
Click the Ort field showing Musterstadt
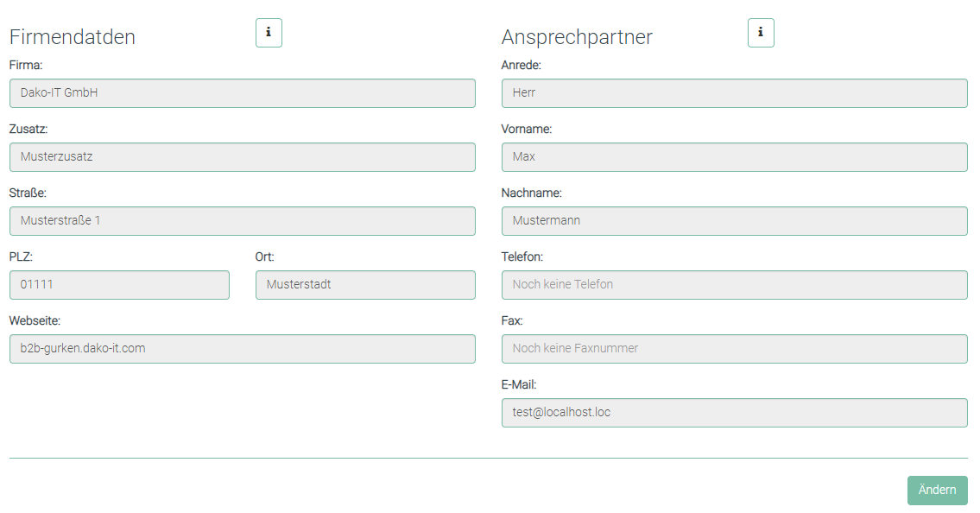tap(365, 285)
